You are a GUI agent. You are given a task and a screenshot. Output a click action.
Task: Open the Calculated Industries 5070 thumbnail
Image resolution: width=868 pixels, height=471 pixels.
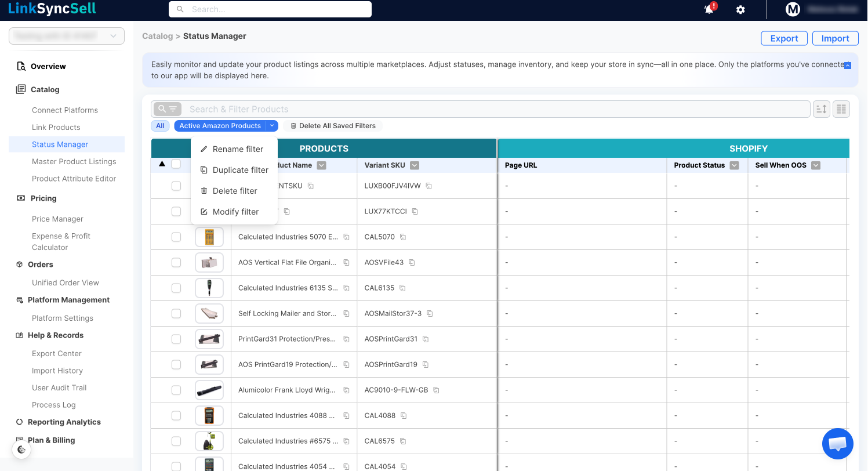tap(209, 237)
